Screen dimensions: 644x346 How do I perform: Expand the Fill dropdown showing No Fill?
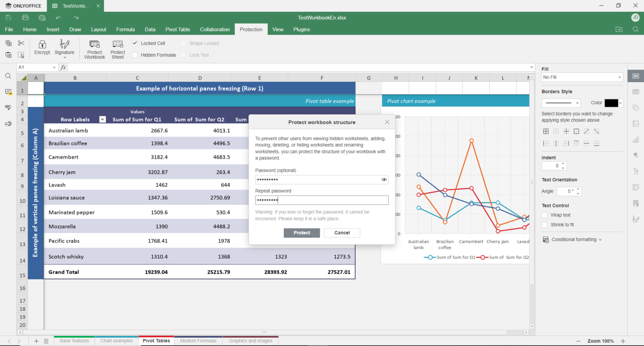pyautogui.click(x=582, y=77)
